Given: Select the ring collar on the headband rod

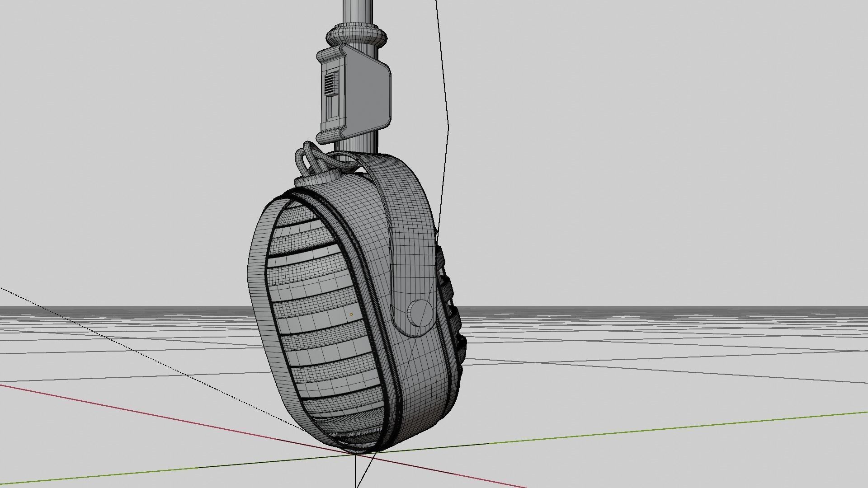Looking at the screenshot, I should click(x=357, y=35).
